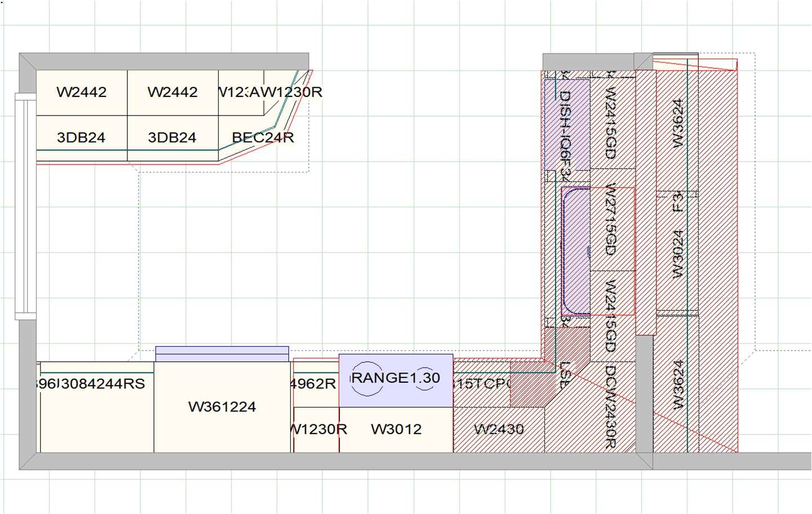Select the first W2442 wall cabinet at far left
The width and height of the screenshot is (812, 514).
[82, 92]
